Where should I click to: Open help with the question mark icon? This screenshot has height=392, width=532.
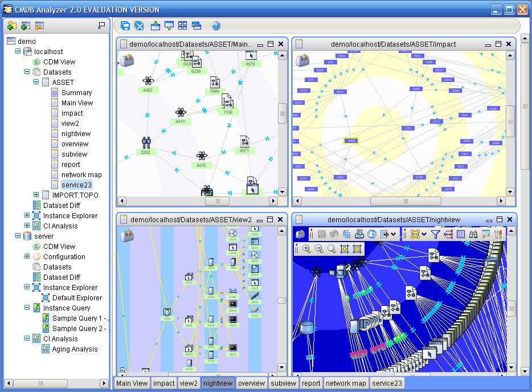pos(216,26)
